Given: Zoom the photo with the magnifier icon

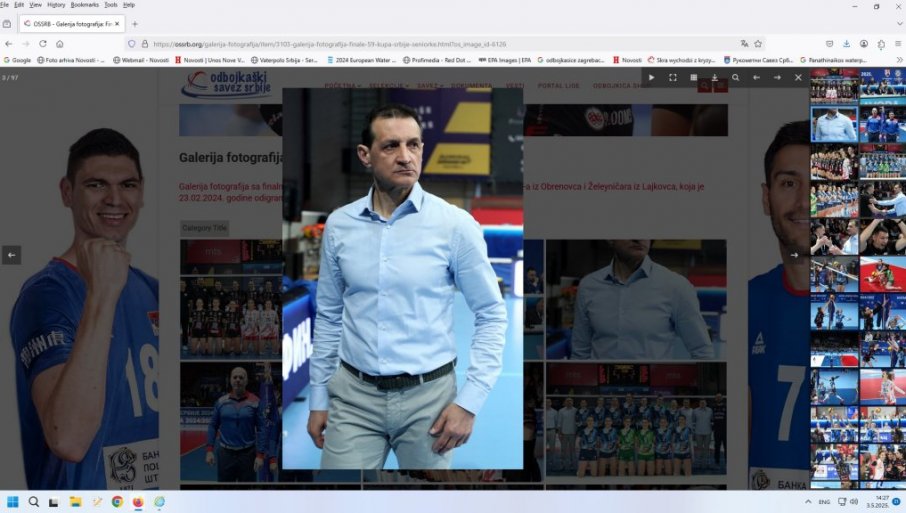Looking at the screenshot, I should click(x=736, y=77).
